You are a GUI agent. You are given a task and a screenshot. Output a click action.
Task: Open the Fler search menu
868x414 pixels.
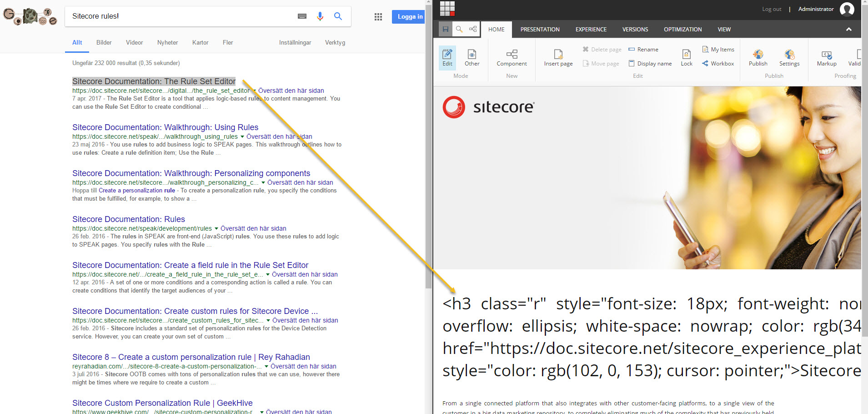[228, 43]
